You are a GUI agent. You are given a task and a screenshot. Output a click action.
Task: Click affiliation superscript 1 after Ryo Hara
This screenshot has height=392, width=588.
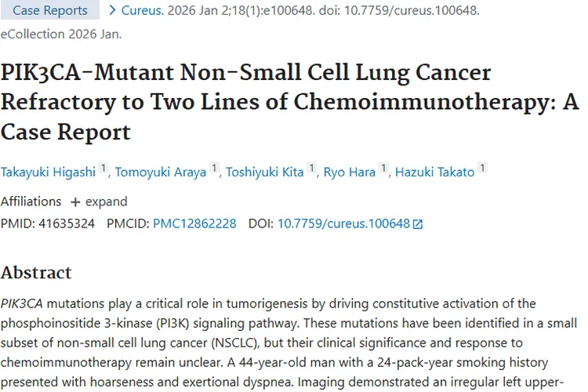[383, 169]
